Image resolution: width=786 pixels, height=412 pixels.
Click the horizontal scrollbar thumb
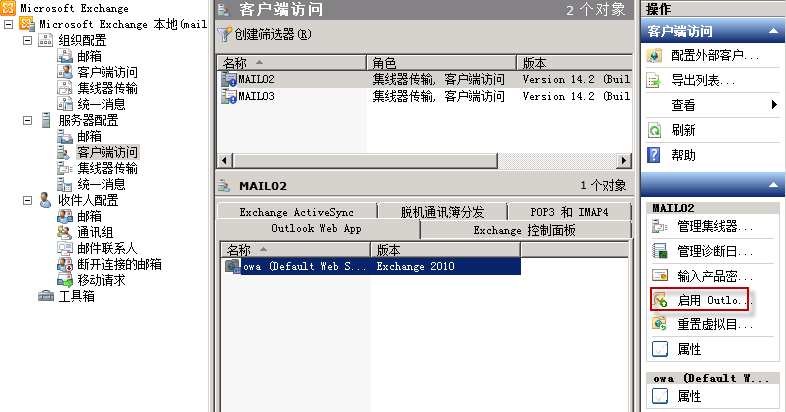coord(364,160)
